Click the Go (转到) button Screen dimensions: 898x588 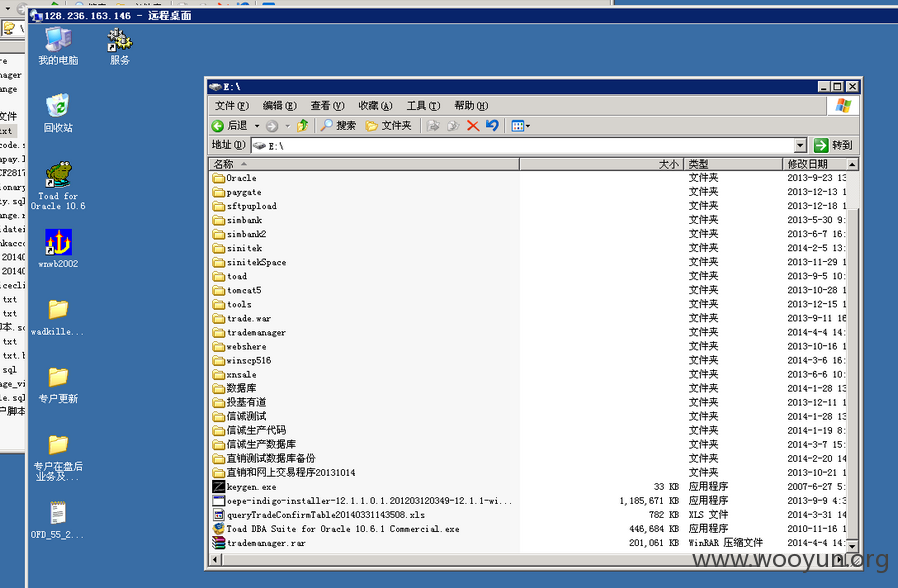coord(834,145)
